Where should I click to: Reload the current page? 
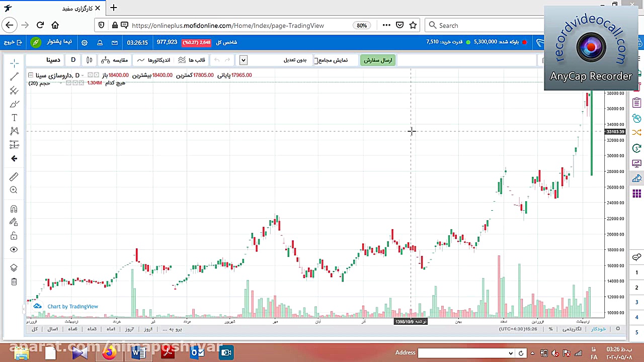tap(40, 25)
